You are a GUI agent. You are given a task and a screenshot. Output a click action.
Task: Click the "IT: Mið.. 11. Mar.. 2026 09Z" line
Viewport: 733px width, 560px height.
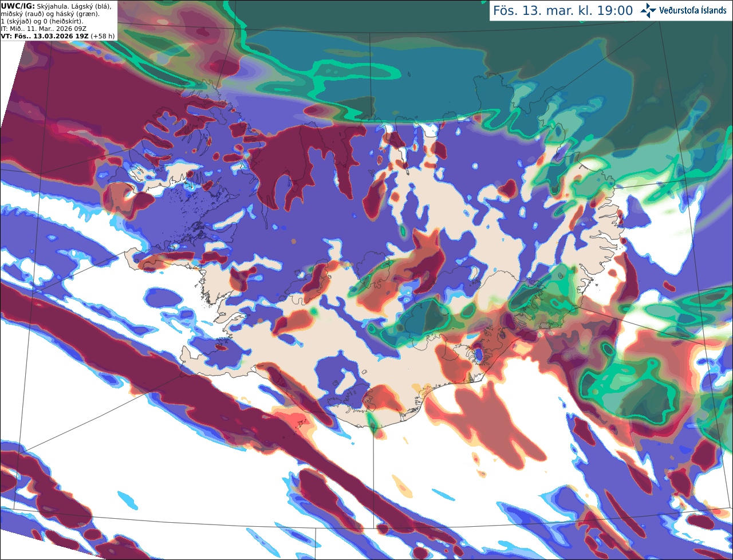44,28
